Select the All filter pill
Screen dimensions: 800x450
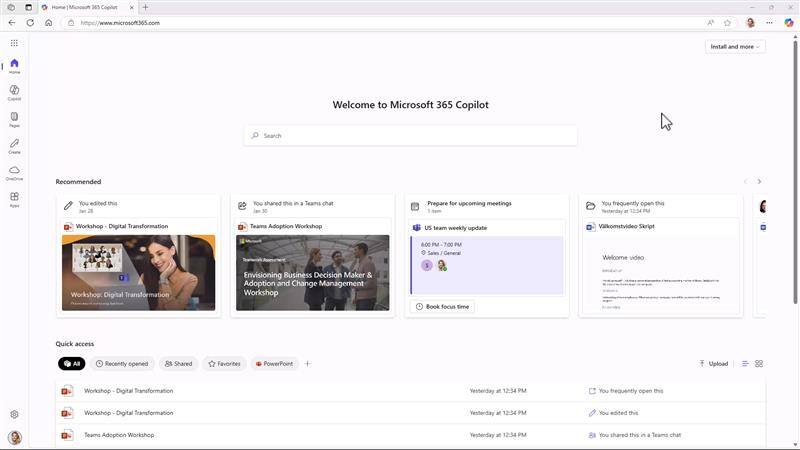point(71,363)
